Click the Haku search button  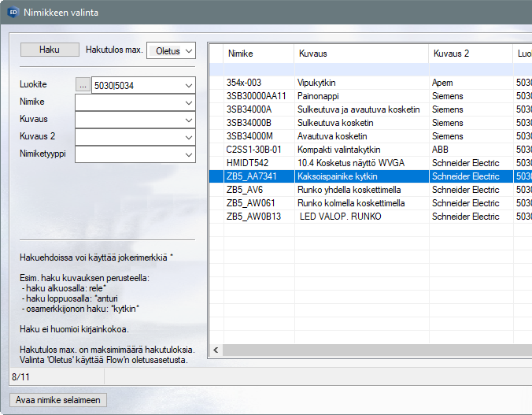(x=49, y=50)
